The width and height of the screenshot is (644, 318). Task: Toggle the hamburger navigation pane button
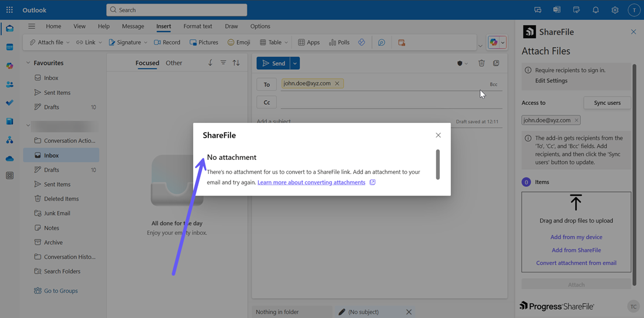(32, 26)
